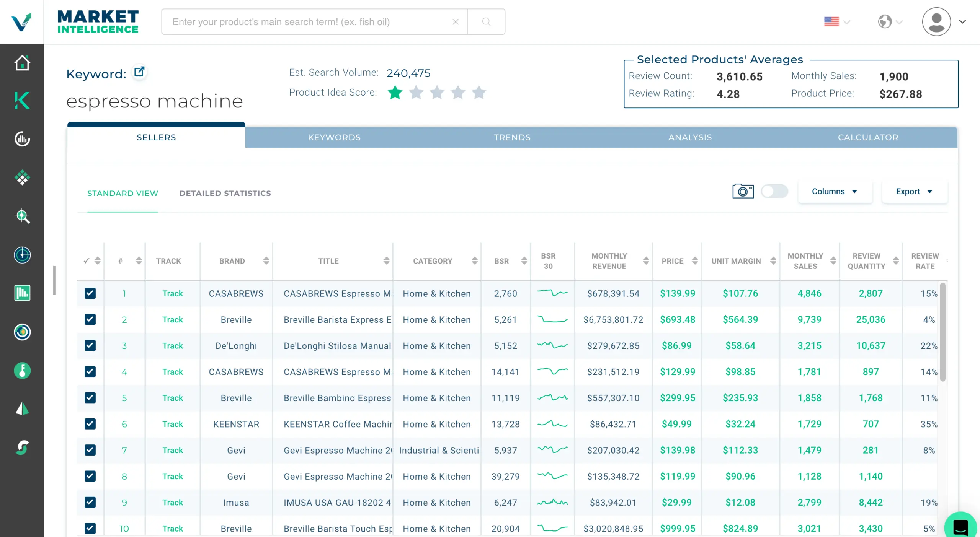Sort by the Title column arrows
Image resolution: width=980 pixels, height=537 pixels.
point(387,261)
